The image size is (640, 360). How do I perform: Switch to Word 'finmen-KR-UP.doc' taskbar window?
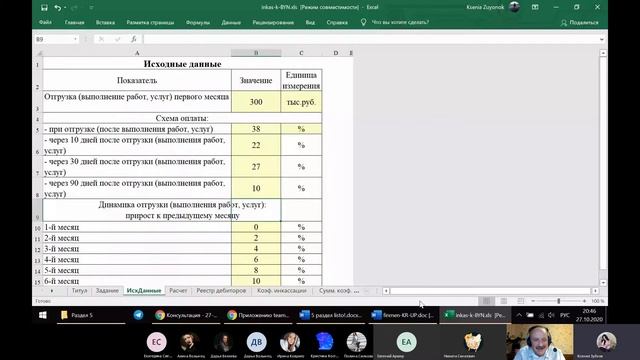click(x=402, y=315)
